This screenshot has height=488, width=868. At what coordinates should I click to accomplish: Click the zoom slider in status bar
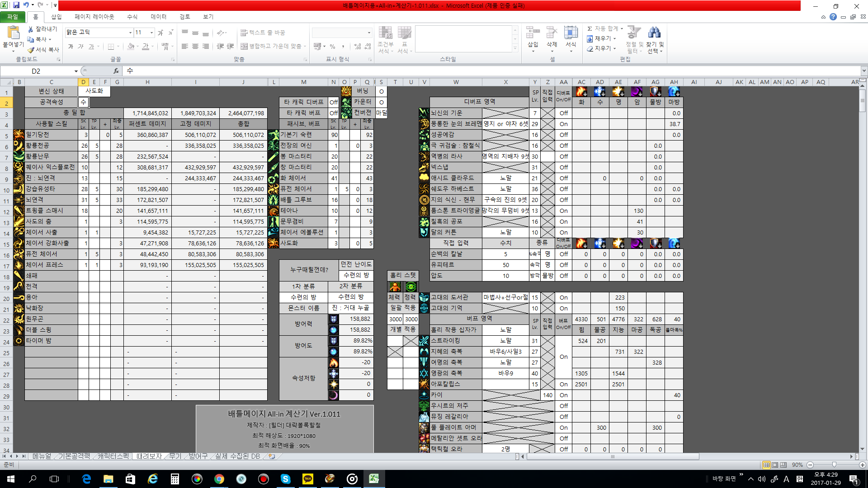click(x=834, y=465)
